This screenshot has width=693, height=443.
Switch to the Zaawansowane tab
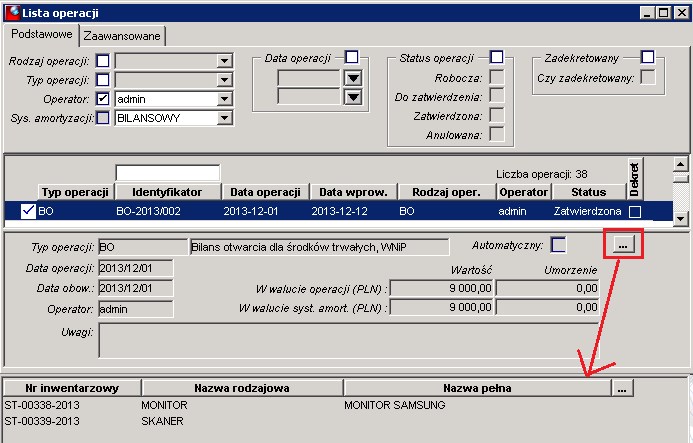pos(122,36)
